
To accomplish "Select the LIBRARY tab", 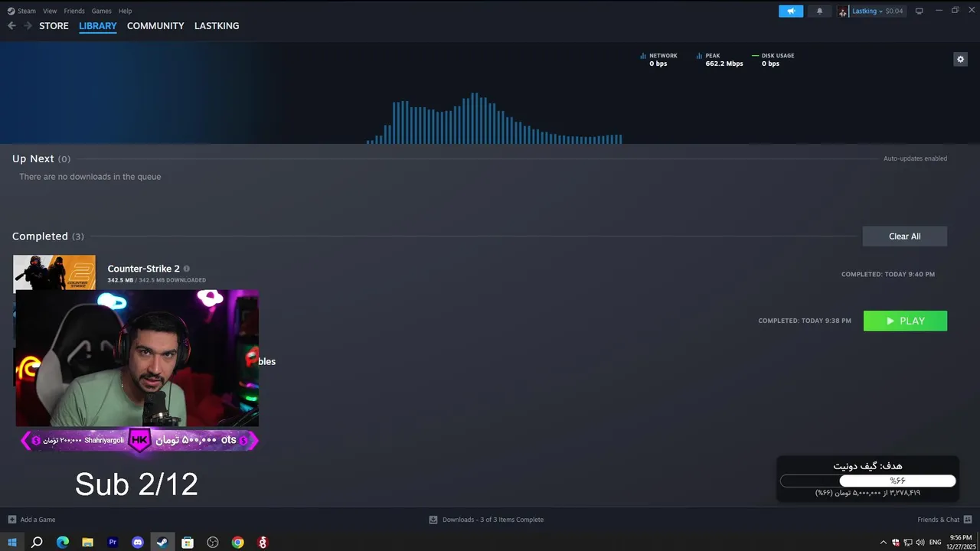I will (x=98, y=26).
